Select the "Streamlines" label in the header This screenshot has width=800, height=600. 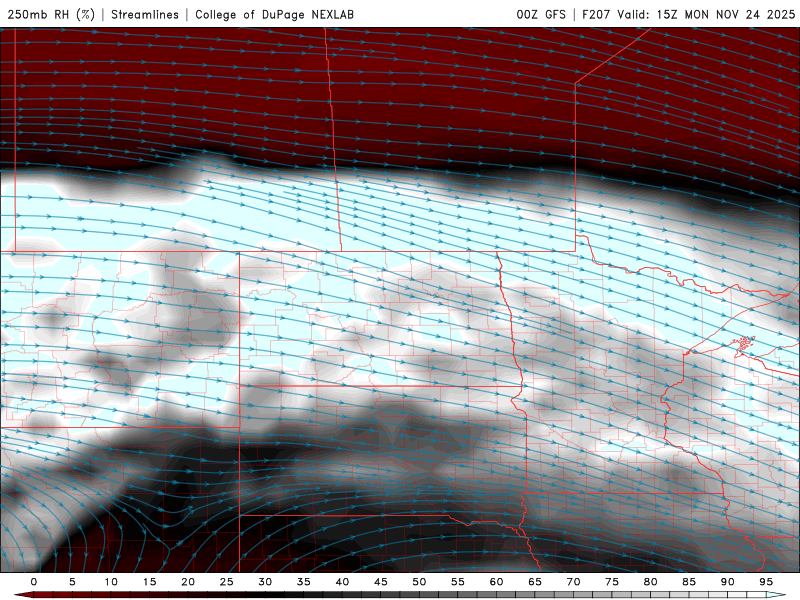pyautogui.click(x=145, y=14)
